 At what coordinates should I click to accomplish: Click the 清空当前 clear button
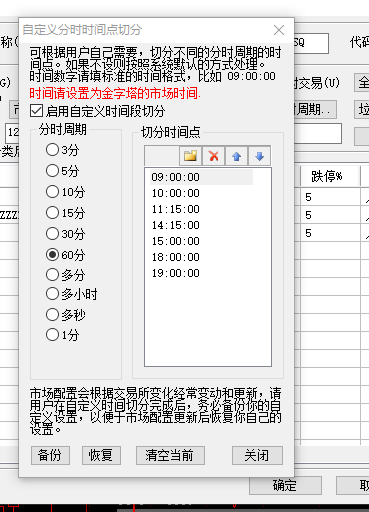170,455
